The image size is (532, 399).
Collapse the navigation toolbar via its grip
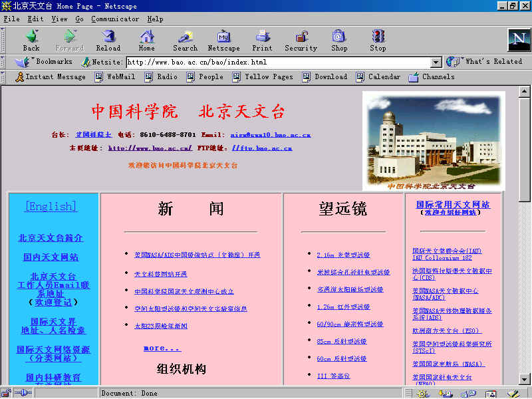[x=3, y=41]
